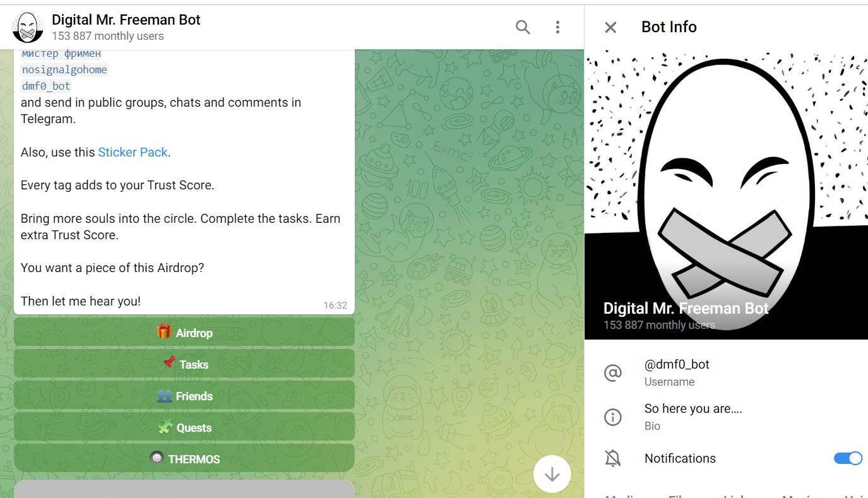
Task: Tap the Tasks bot button
Action: click(184, 364)
